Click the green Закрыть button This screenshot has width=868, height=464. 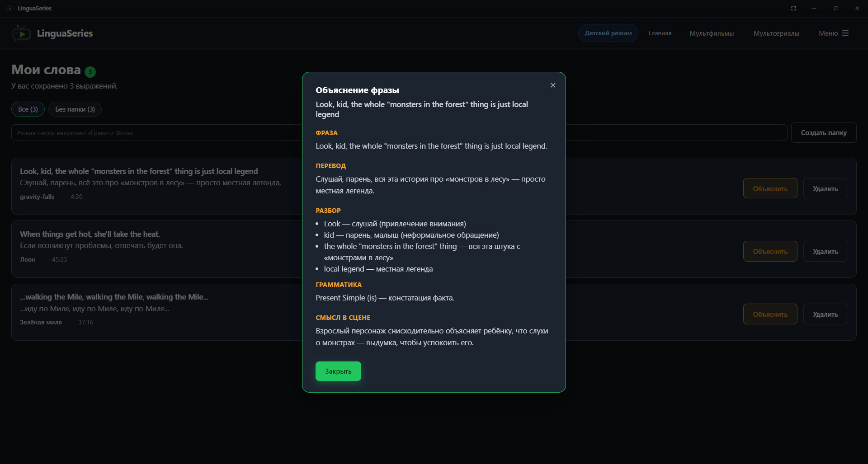point(338,371)
